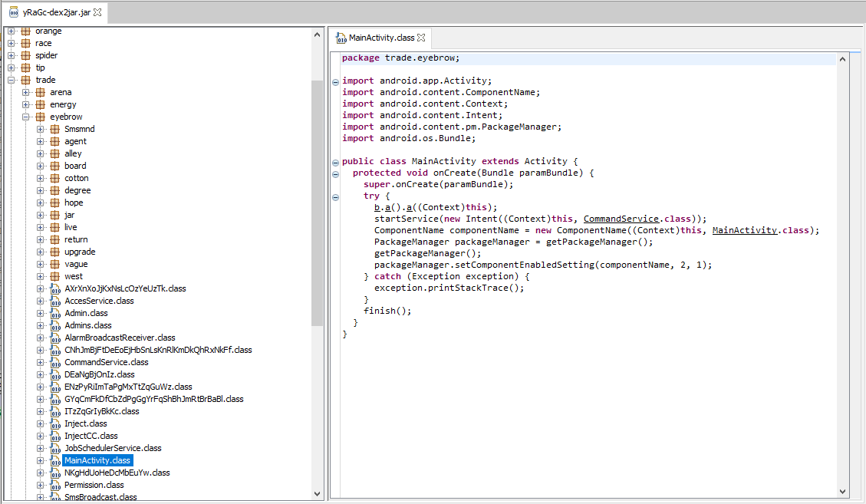Select JobSchedulerService.class in the tree
The height and width of the screenshot is (504, 866).
113,448
